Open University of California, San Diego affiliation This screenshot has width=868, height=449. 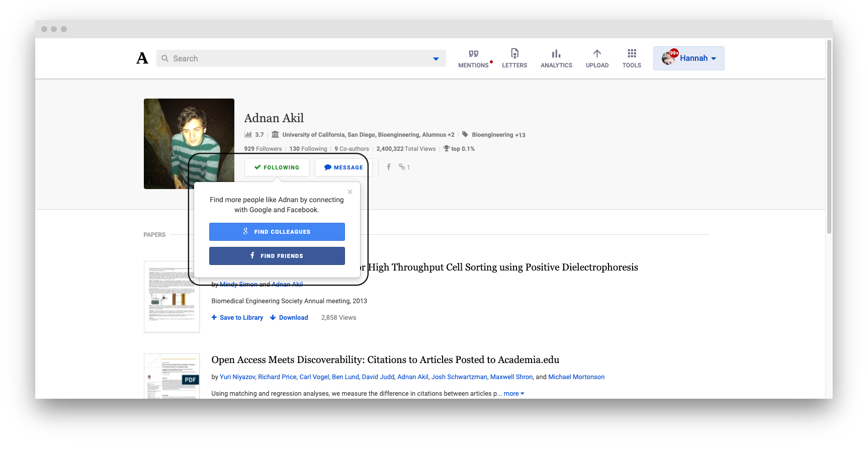[364, 135]
